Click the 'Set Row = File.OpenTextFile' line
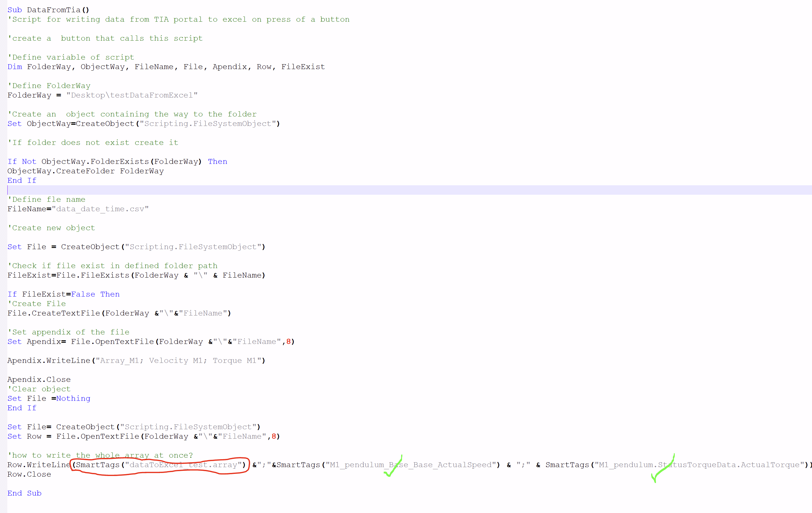This screenshot has width=812, height=513. point(143,437)
